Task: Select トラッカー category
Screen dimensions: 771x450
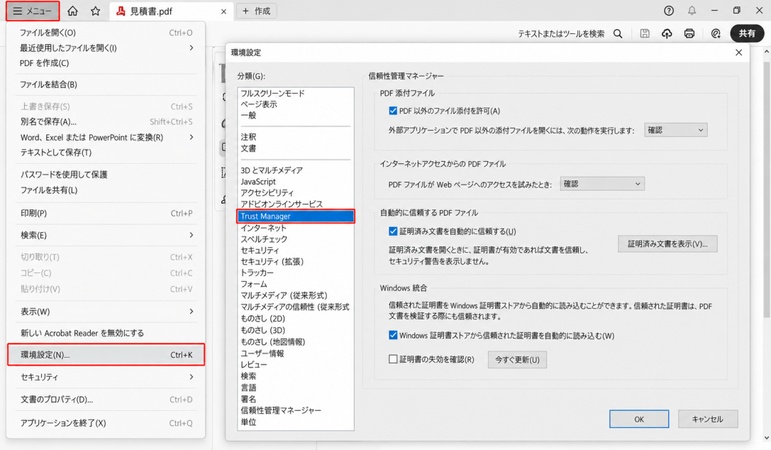Action: click(257, 272)
